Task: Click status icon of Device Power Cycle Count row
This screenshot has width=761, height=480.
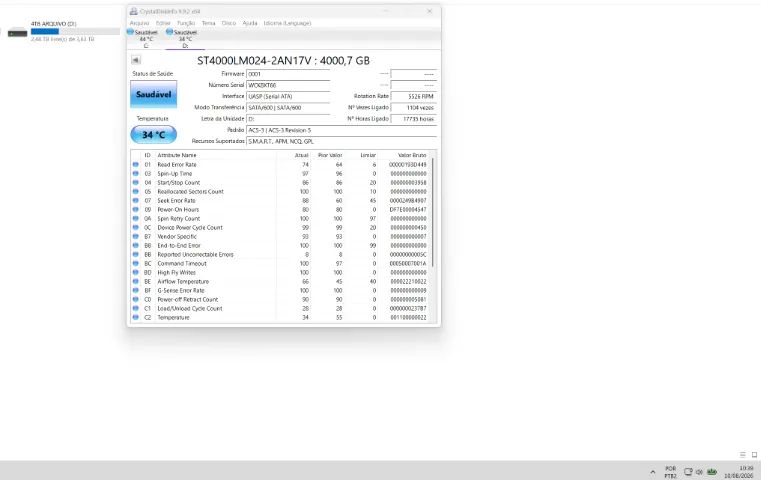Action: pyautogui.click(x=135, y=227)
